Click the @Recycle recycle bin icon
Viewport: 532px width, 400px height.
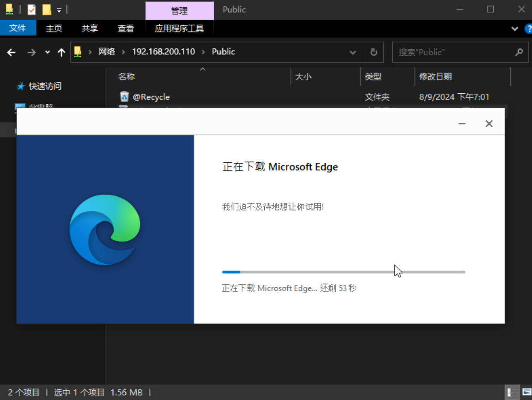[x=124, y=96]
